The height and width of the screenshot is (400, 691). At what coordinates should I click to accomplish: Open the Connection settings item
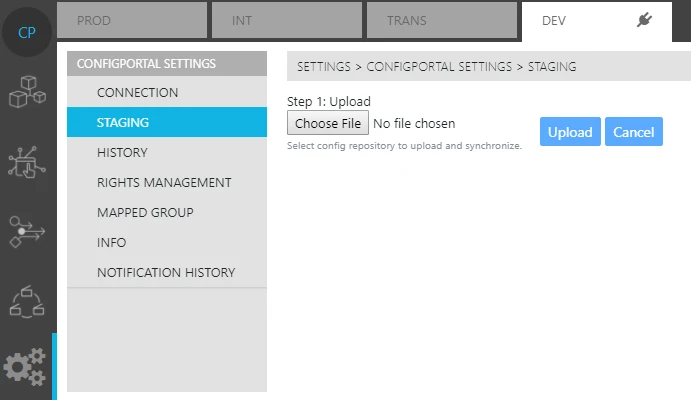coord(137,93)
